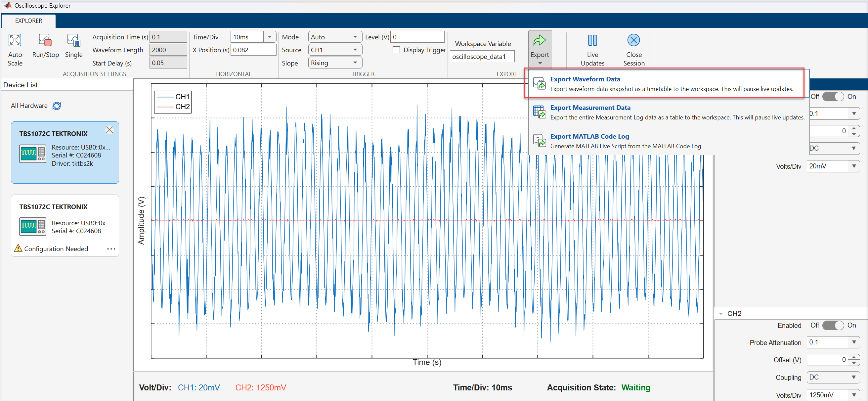Click the CH2 Offset value field

pos(828,360)
